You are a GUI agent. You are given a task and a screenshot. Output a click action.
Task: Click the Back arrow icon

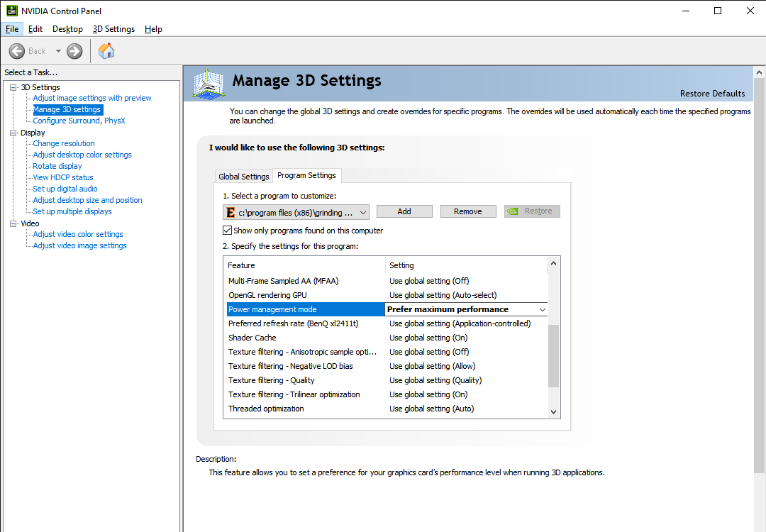click(x=16, y=51)
